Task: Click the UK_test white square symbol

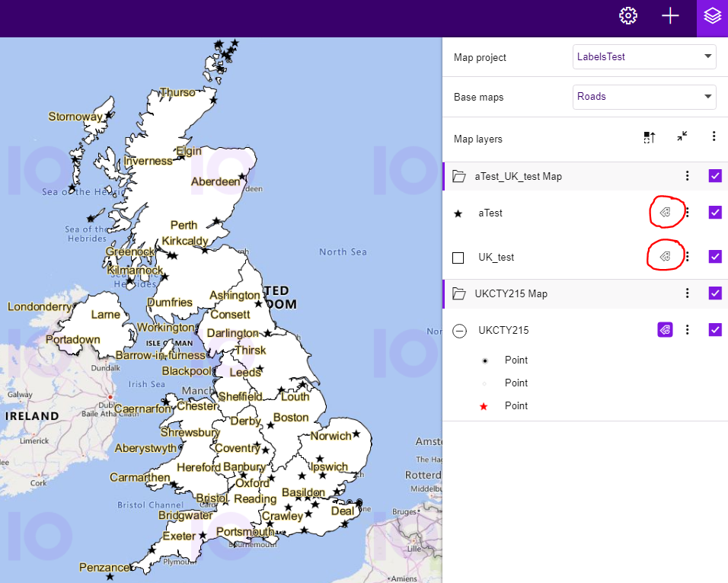Action: (x=458, y=258)
